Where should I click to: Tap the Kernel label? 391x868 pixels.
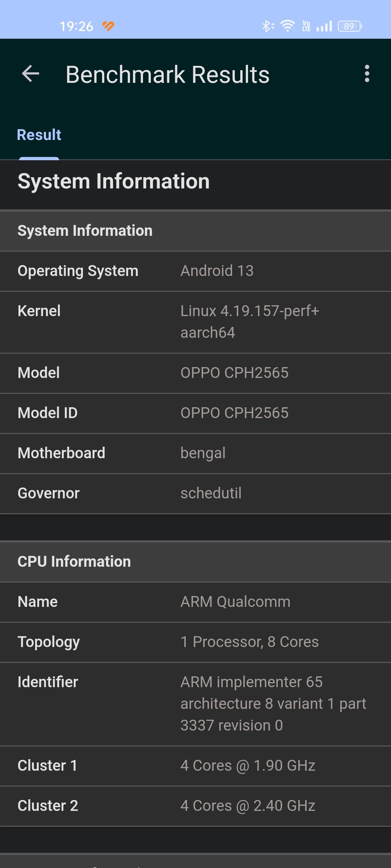[39, 311]
